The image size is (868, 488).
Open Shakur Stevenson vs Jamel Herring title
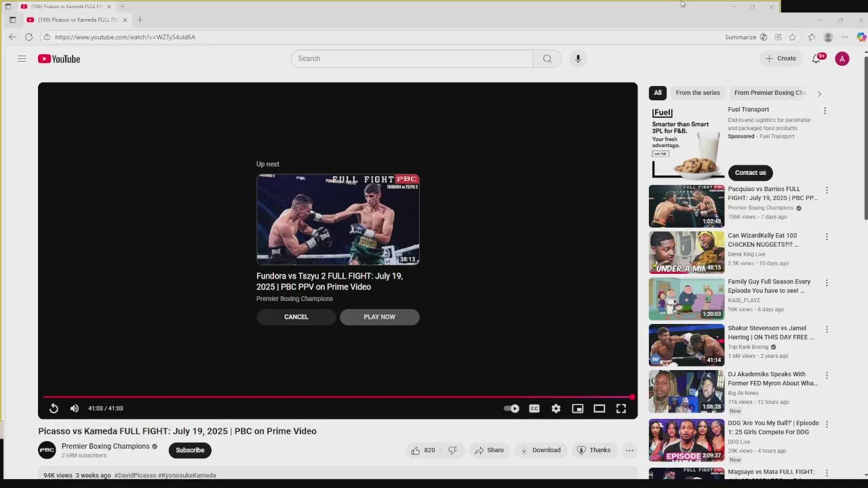770,333
